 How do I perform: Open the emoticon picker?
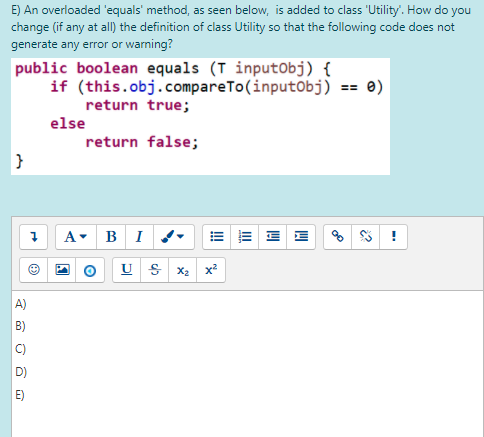tap(34, 270)
